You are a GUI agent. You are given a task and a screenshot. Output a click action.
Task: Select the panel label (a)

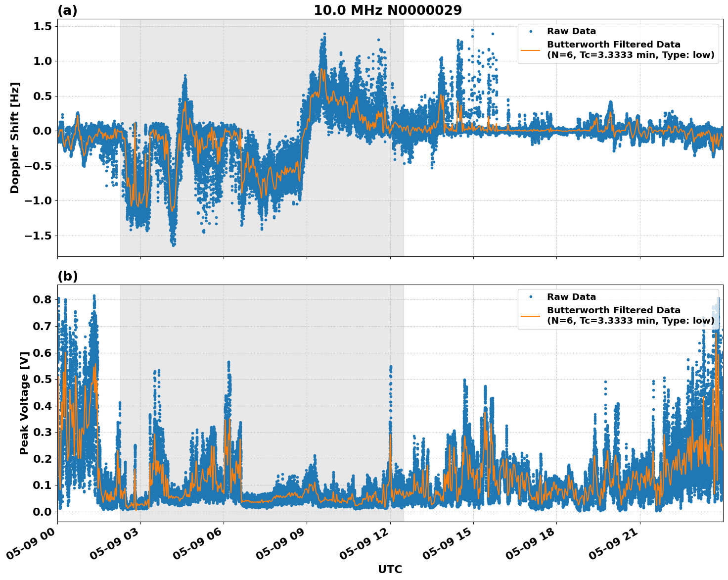point(68,9)
